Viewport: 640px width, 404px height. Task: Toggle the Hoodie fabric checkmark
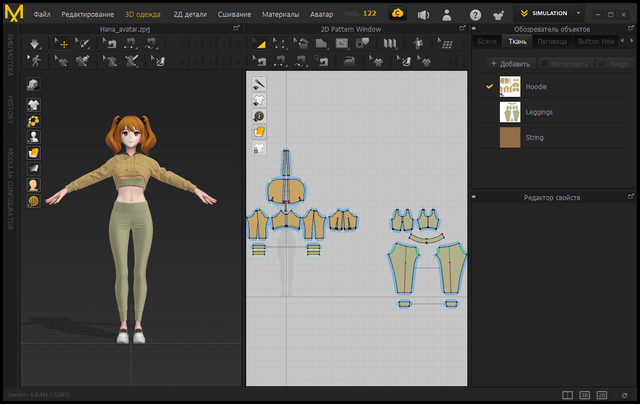tap(490, 87)
